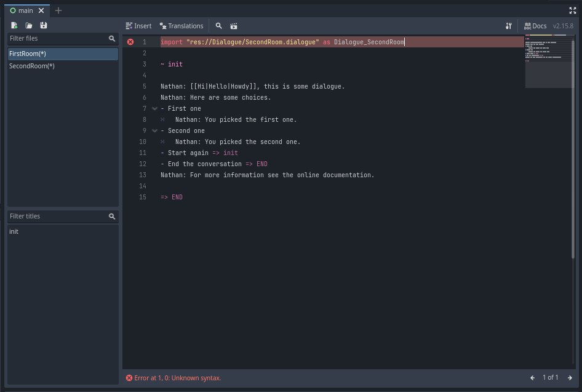Collapse the Second one choice branch
This screenshot has height=392, width=582.
pos(154,130)
